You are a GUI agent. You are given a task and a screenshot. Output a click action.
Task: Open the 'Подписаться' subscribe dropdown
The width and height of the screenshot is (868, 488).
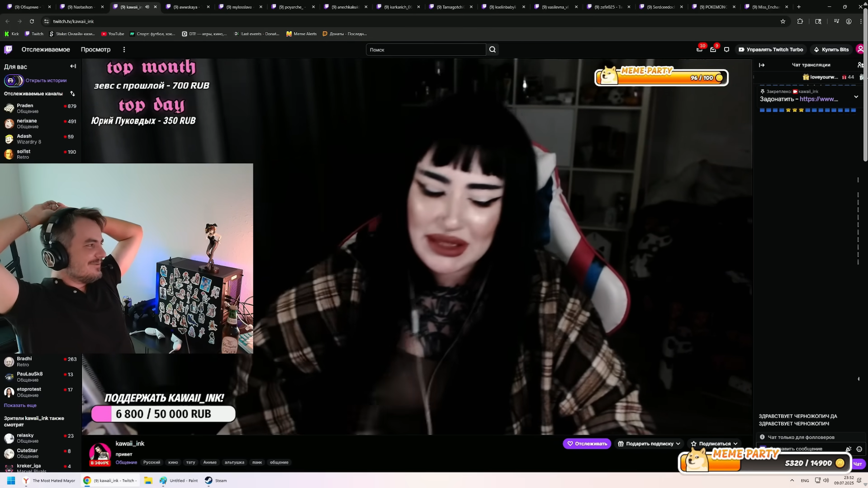coord(714,444)
